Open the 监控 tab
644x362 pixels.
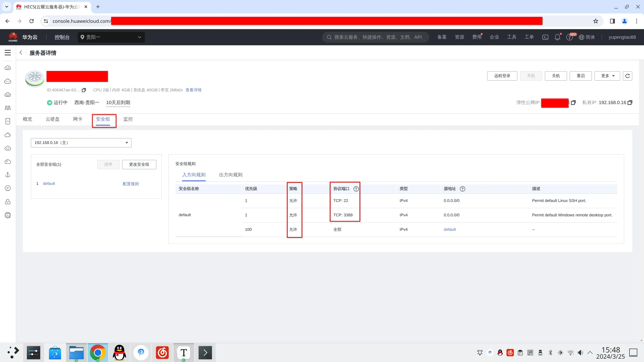[x=128, y=119]
